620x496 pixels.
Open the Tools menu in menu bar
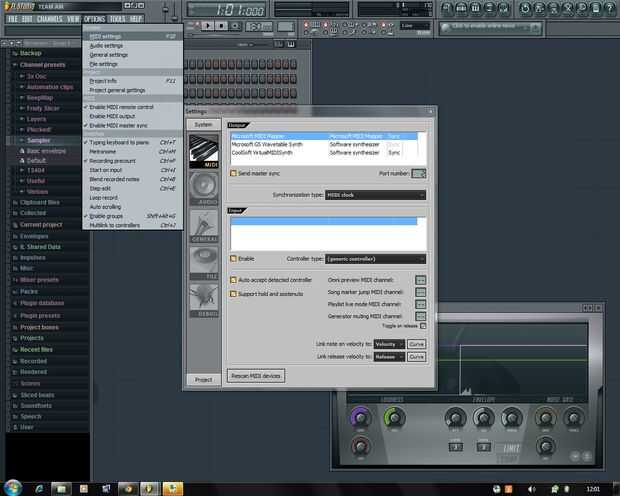click(x=117, y=19)
